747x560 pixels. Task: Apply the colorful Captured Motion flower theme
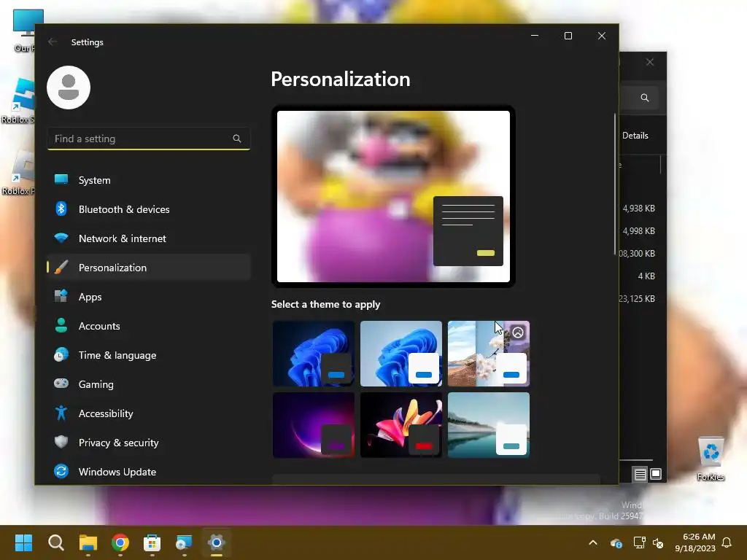click(401, 425)
